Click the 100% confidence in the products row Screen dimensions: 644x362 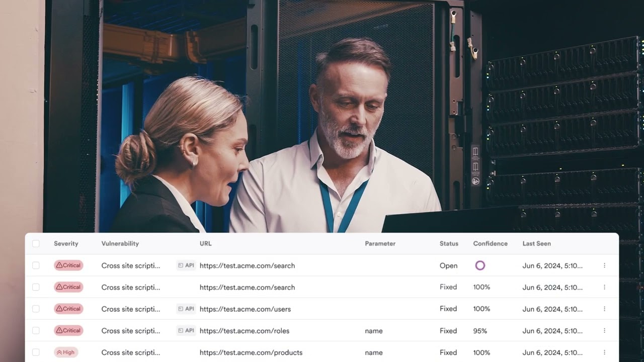point(481,352)
